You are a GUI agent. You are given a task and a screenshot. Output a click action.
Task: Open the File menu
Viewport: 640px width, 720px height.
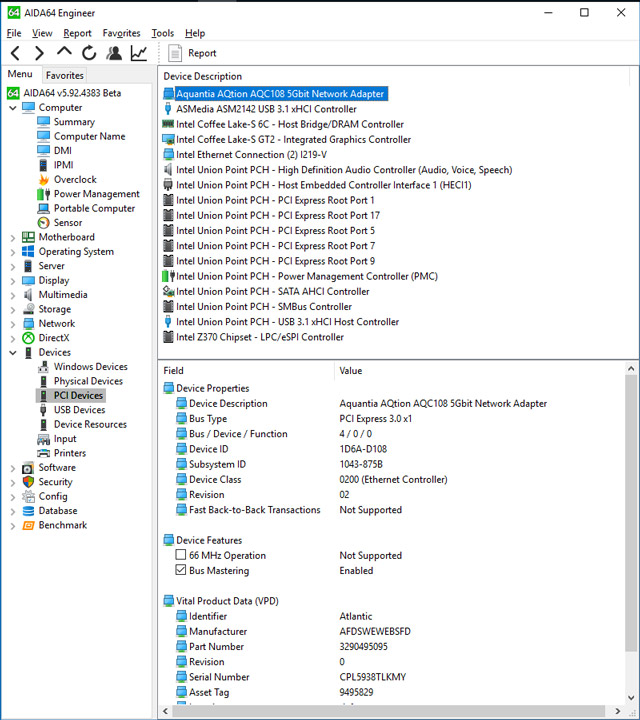tap(14, 33)
